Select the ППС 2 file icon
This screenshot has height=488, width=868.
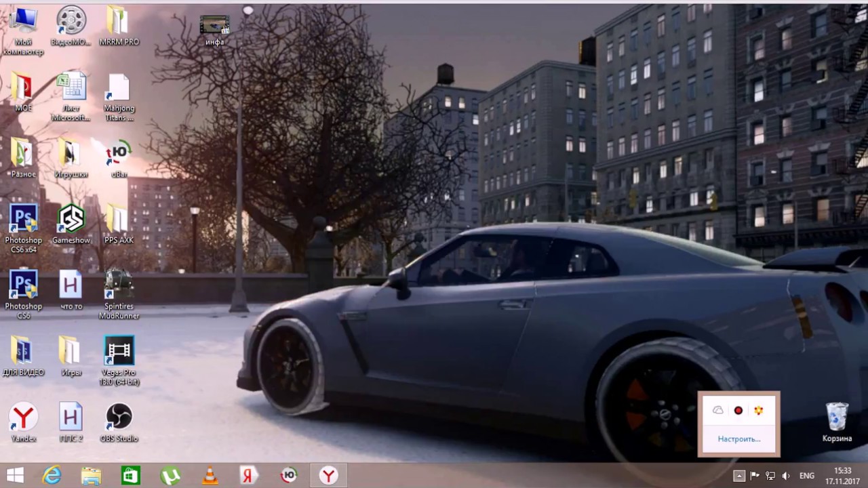71,423
